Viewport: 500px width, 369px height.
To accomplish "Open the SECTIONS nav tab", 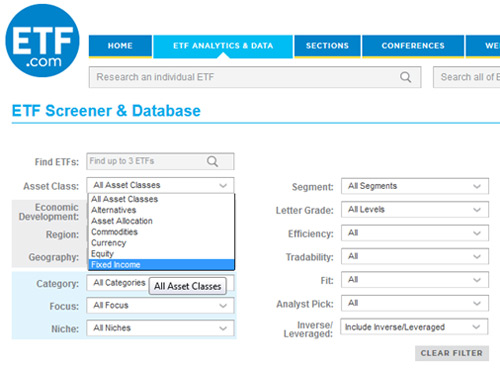I will pos(327,46).
